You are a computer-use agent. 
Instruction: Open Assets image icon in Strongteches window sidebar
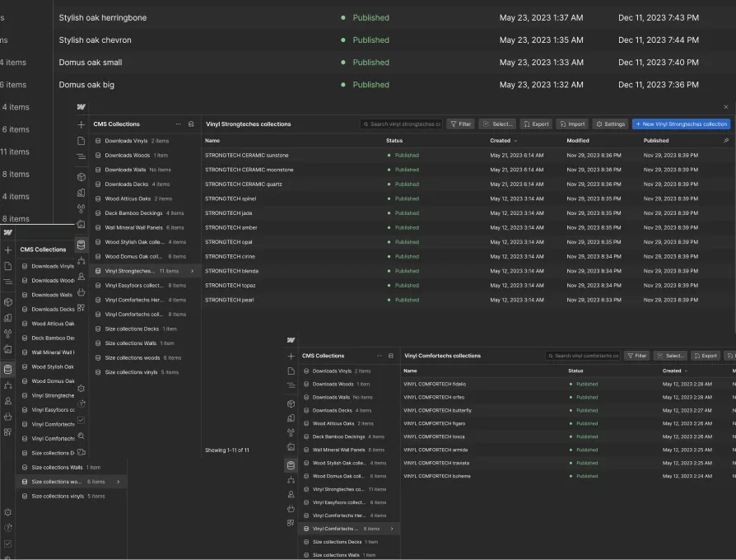[x=82, y=224]
